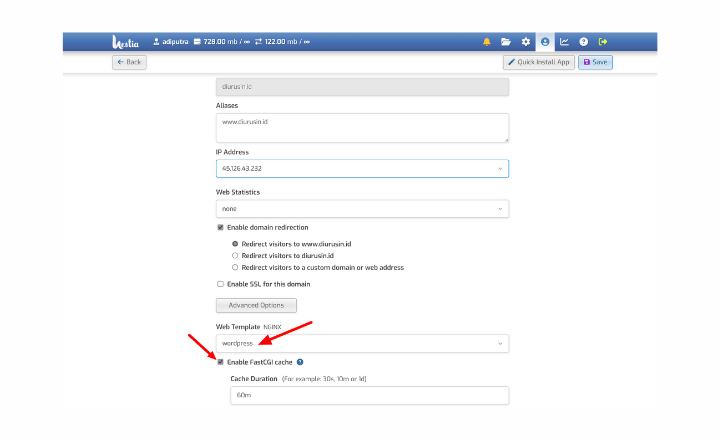Save the domain settings
Image resolution: width=720 pixels, height=440 pixels.
pos(595,62)
